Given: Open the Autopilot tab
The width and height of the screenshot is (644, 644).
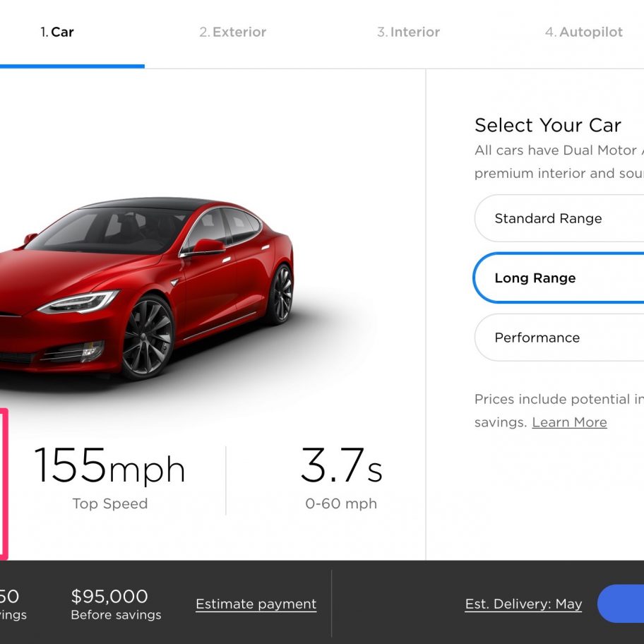Looking at the screenshot, I should click(x=583, y=32).
